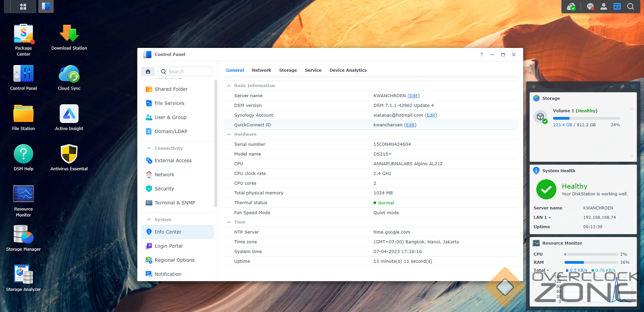Viewport: 644px width, 312px height.
Task: Launch Antivirus Essential
Action: click(x=69, y=155)
